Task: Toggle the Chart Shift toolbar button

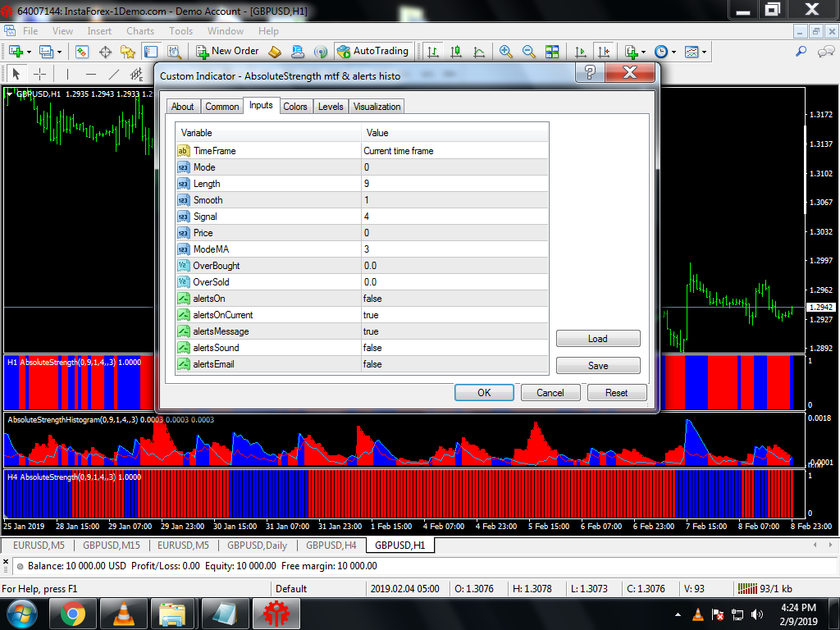Action: [604, 52]
